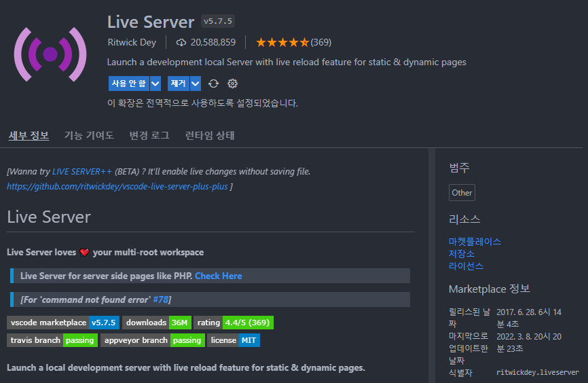The height and width of the screenshot is (383, 588).
Task: Click the 범주 heading
Action: click(x=460, y=167)
